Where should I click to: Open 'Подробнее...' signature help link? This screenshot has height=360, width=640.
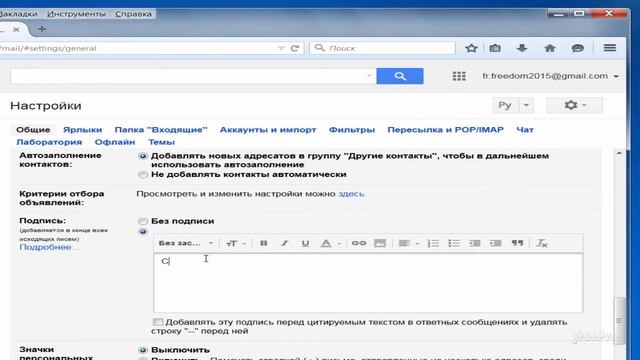pos(49,247)
